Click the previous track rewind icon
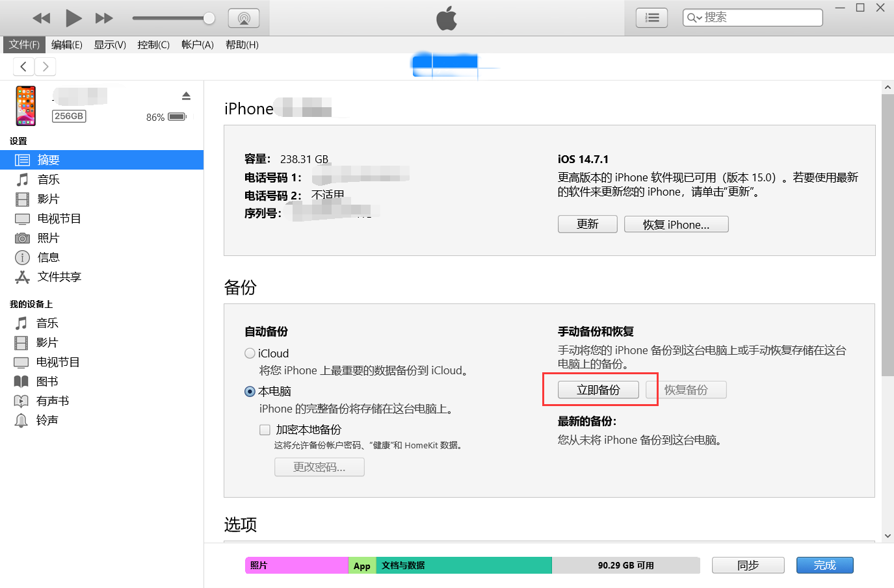Image resolution: width=894 pixels, height=588 pixels. coord(41,18)
